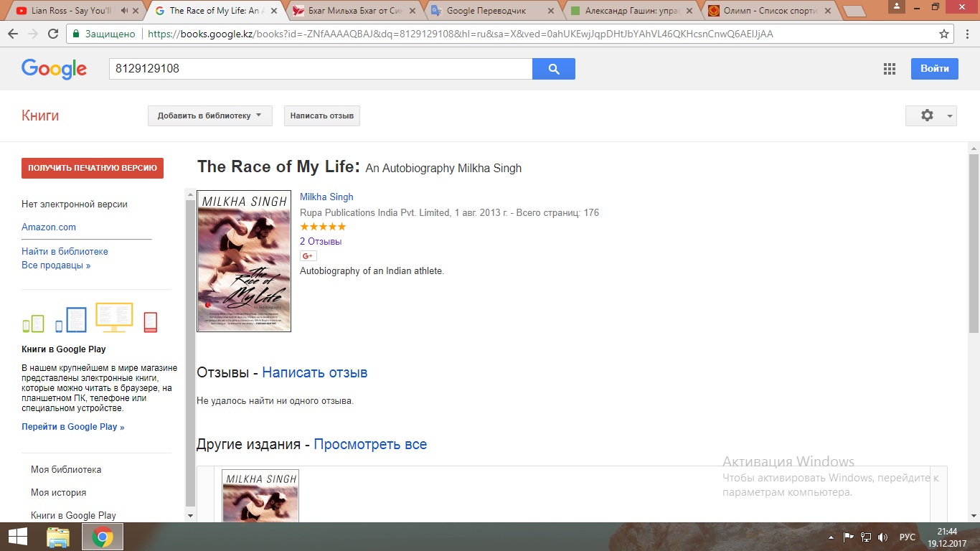Click Написать отзыв heading link
This screenshot has width=980, height=551.
coord(315,372)
